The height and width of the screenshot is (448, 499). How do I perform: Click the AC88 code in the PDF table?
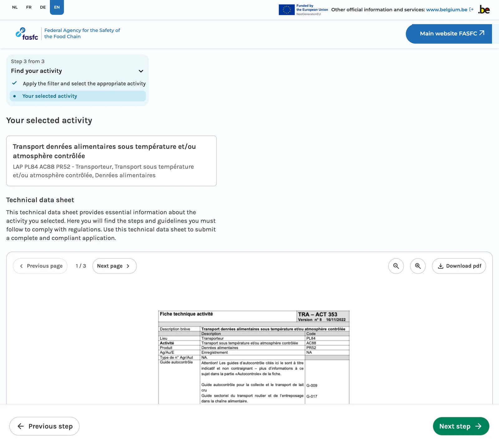311,343
